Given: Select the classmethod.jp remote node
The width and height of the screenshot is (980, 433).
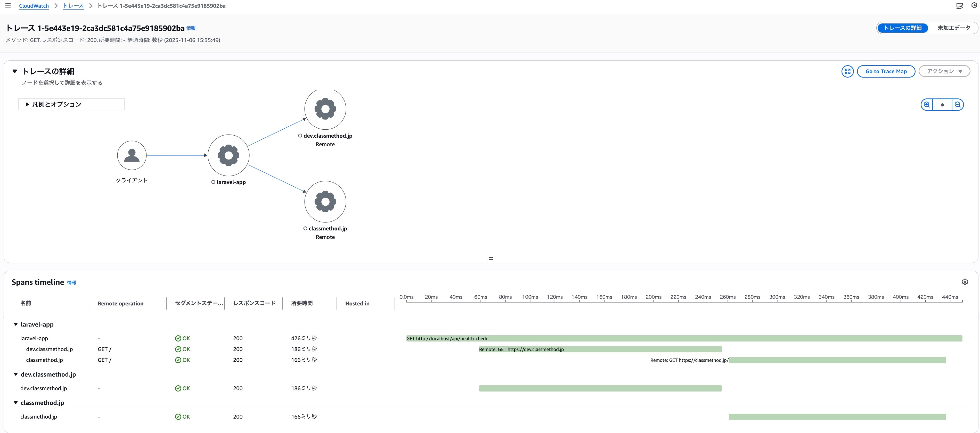Looking at the screenshot, I should click(325, 202).
